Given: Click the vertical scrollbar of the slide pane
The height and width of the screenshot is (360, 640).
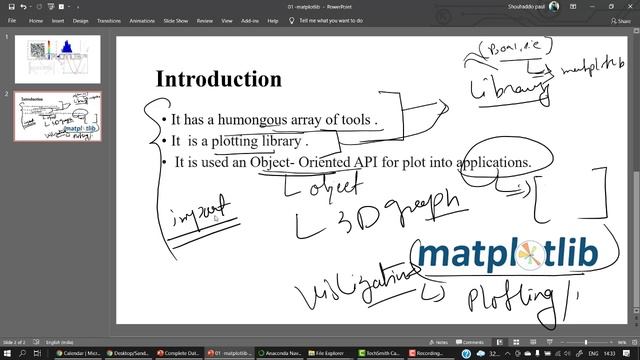Looking at the screenshot, I should coord(636,239).
